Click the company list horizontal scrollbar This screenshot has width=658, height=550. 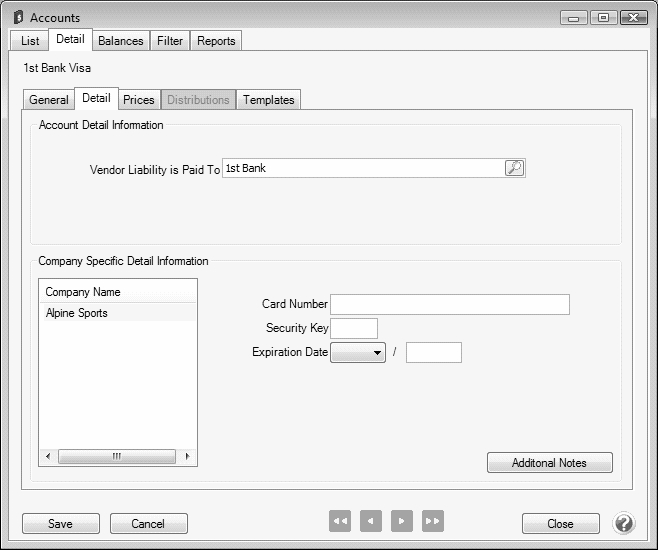[117, 456]
